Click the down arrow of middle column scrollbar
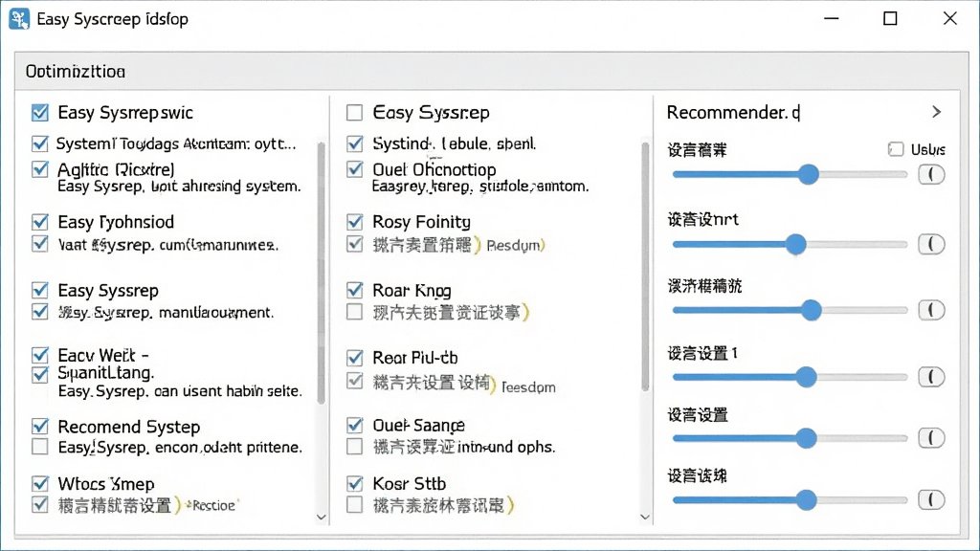 645,518
